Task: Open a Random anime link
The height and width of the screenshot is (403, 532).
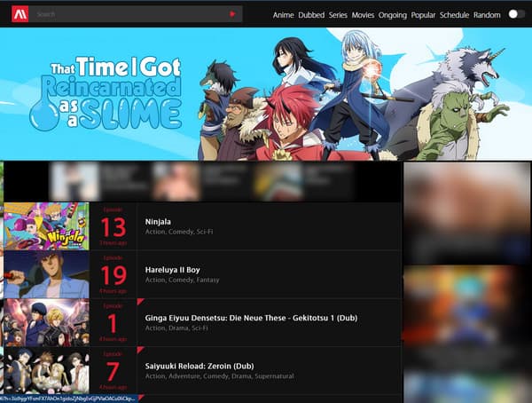Action: coord(487,15)
